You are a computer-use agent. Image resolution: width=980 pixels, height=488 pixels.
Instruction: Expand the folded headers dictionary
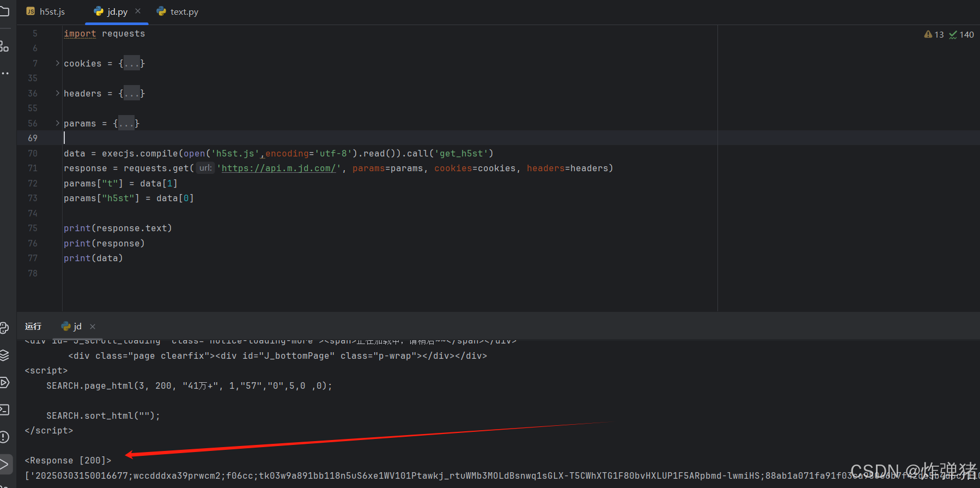[x=57, y=93]
